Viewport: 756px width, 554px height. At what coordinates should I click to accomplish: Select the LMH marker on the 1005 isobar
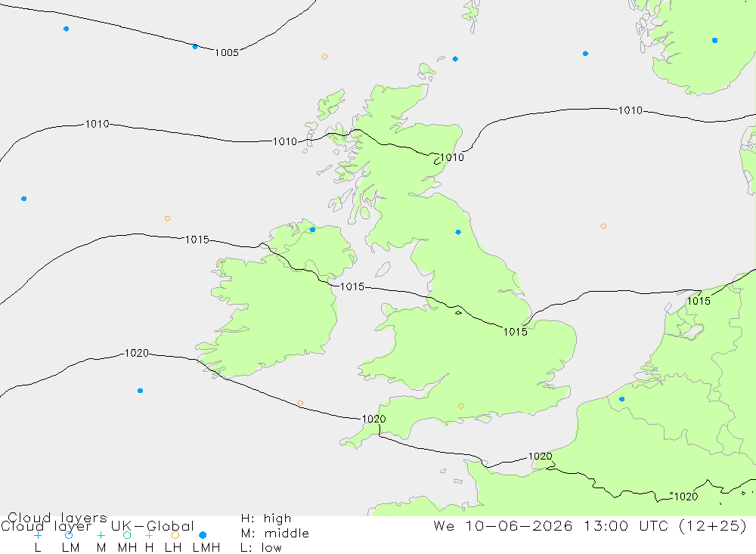[195, 47]
